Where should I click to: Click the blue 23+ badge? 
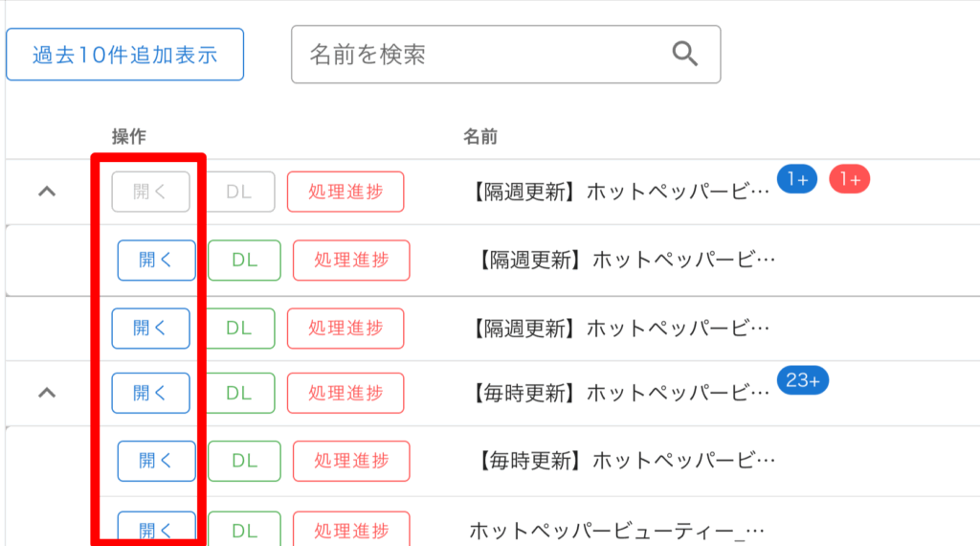tap(802, 380)
